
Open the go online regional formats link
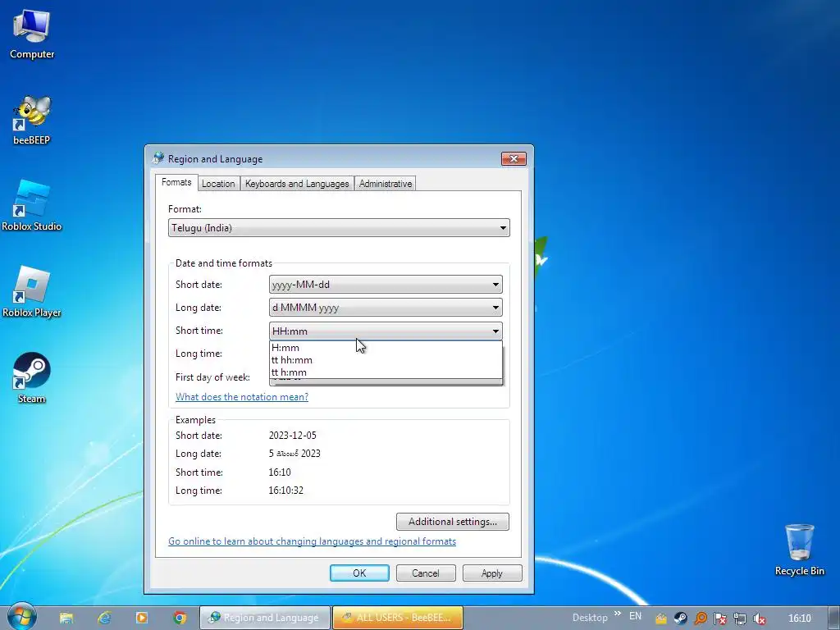coord(312,541)
